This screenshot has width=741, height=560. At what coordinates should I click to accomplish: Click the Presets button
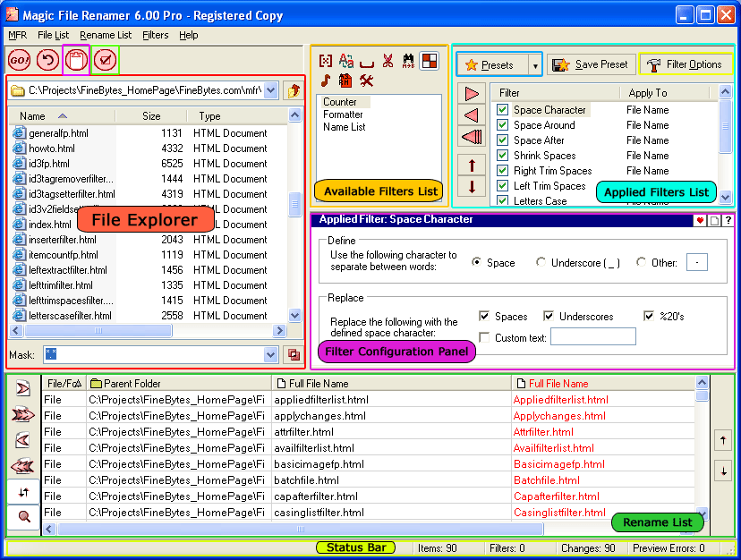point(493,64)
